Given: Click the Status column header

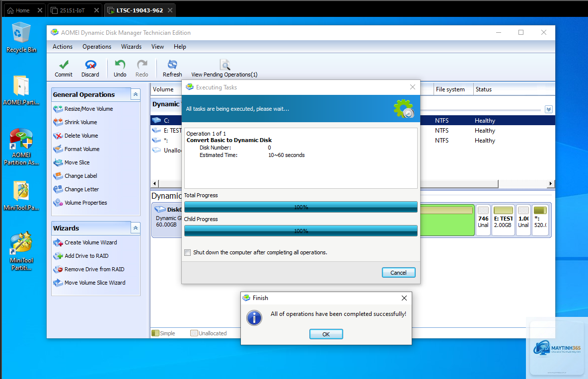Looking at the screenshot, I should point(514,89).
